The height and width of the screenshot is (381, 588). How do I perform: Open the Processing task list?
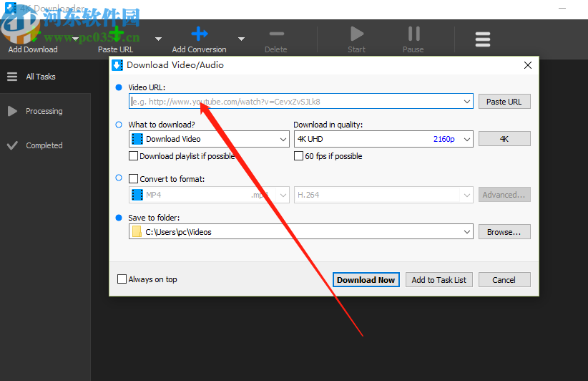click(x=45, y=111)
